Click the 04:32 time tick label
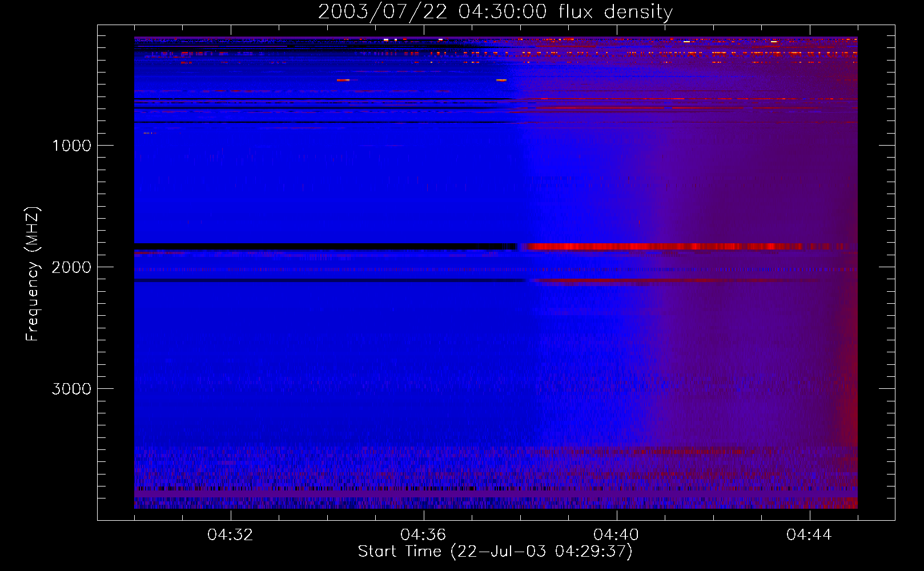 pyautogui.click(x=230, y=535)
